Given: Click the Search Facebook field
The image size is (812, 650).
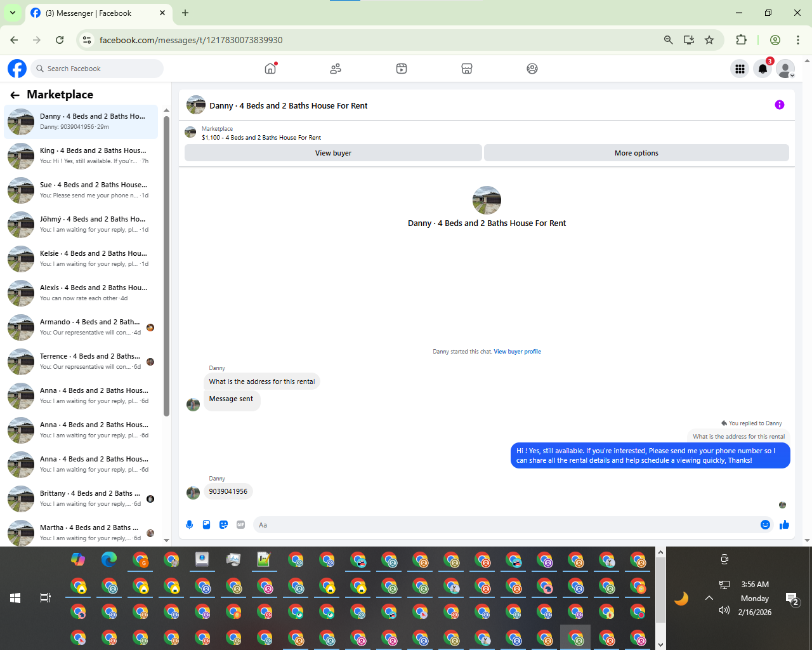Looking at the screenshot, I should pos(97,69).
